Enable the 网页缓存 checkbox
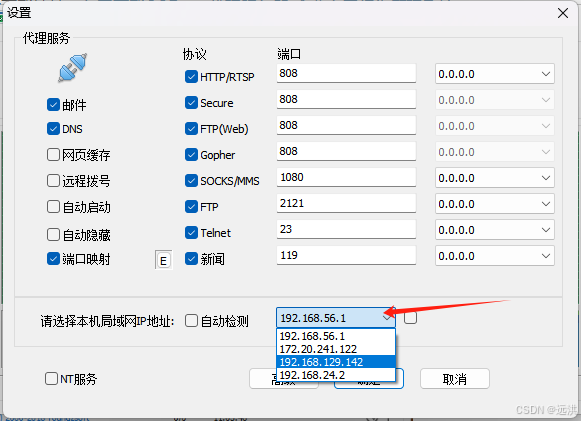Screen dimensions: 581x421 [x=53, y=155]
